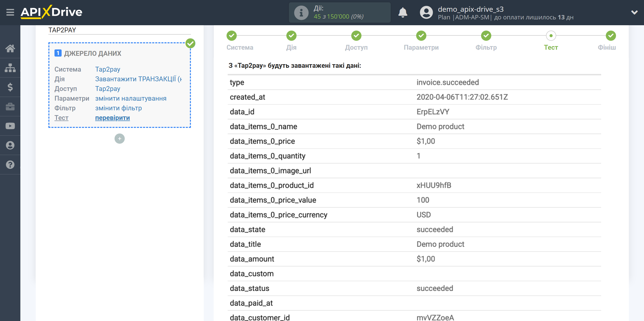Screen dimensions: 644x321
Task: Click the Тест label link
Action: coord(61,118)
